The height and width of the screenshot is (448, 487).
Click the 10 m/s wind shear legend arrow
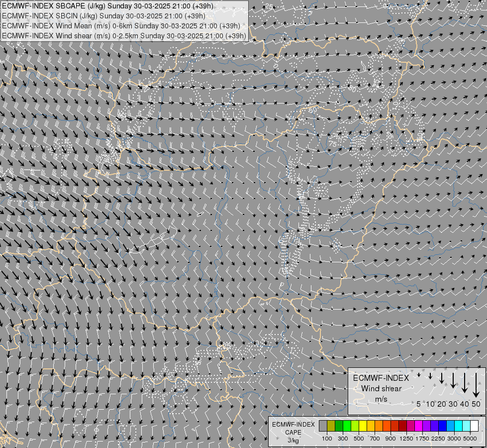click(430, 376)
